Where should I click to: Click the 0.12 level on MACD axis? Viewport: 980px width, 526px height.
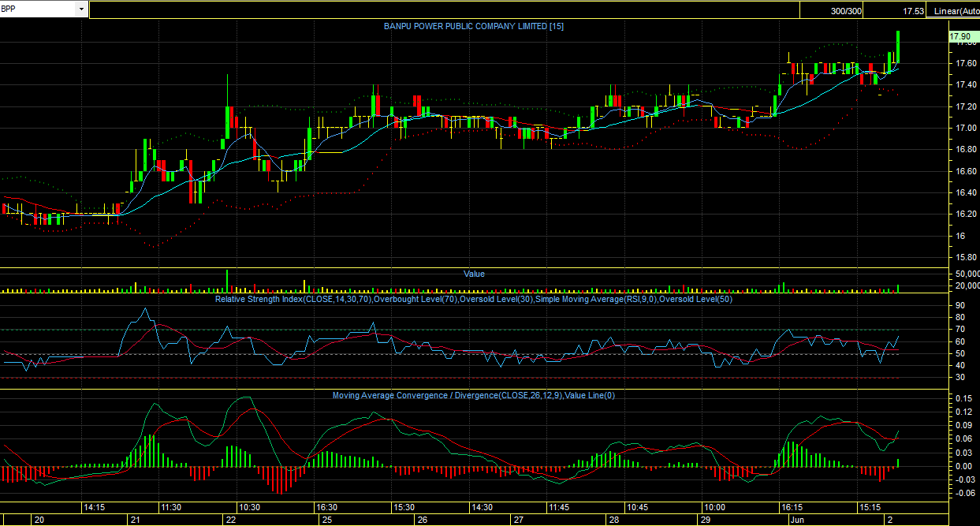pyautogui.click(x=963, y=412)
